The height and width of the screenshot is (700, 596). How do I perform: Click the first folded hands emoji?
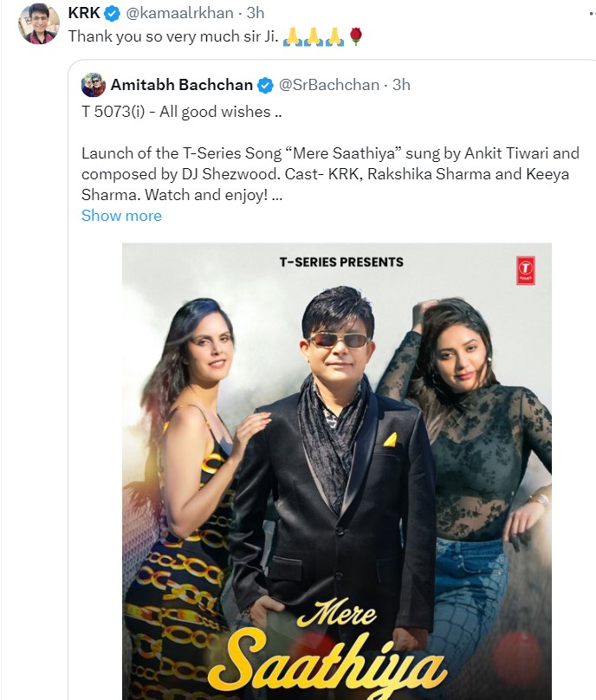pyautogui.click(x=292, y=36)
